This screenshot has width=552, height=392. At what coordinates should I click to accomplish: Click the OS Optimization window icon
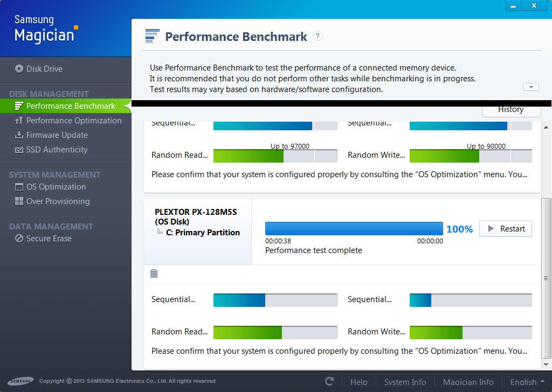pyautogui.click(x=19, y=187)
